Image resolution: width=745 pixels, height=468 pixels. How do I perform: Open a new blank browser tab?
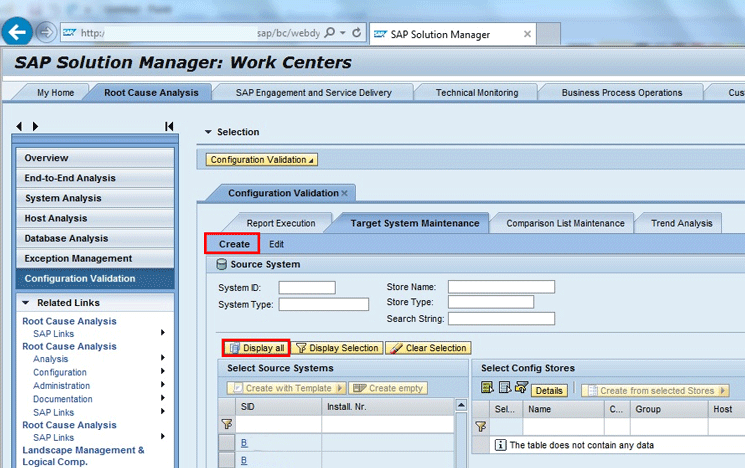coord(548,34)
